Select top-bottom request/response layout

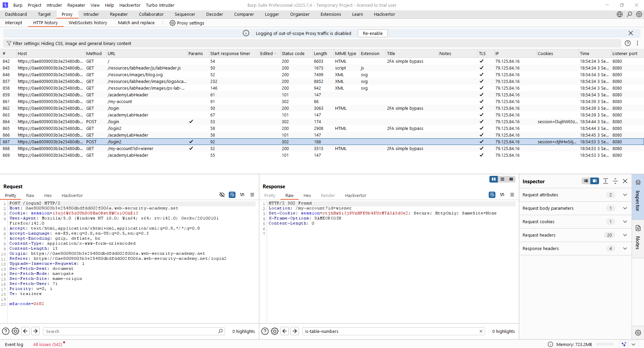502,179
